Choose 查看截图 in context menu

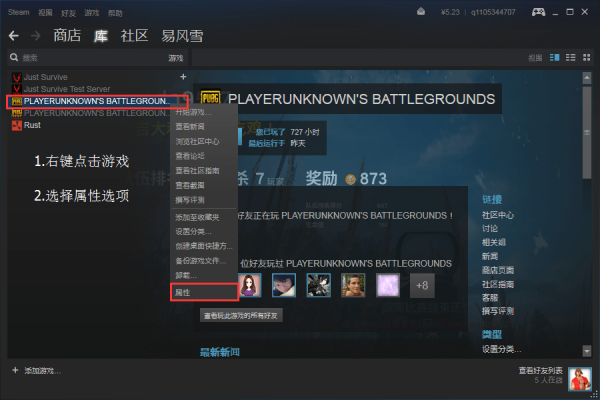pos(190,186)
